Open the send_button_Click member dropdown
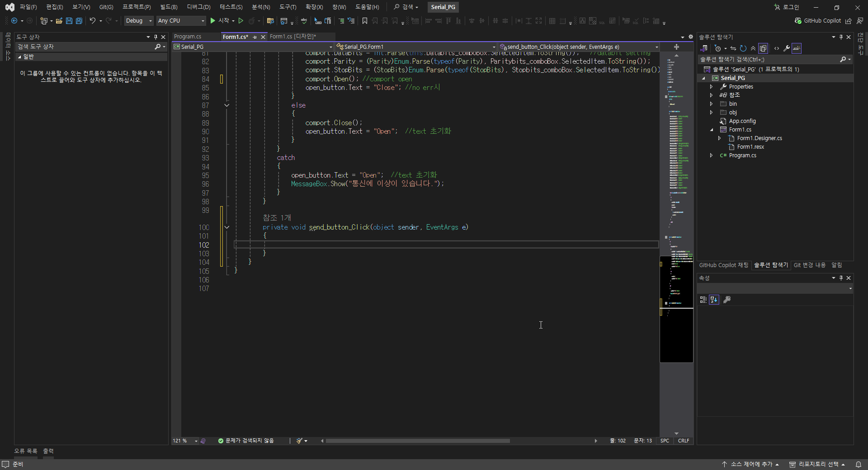 click(579, 47)
